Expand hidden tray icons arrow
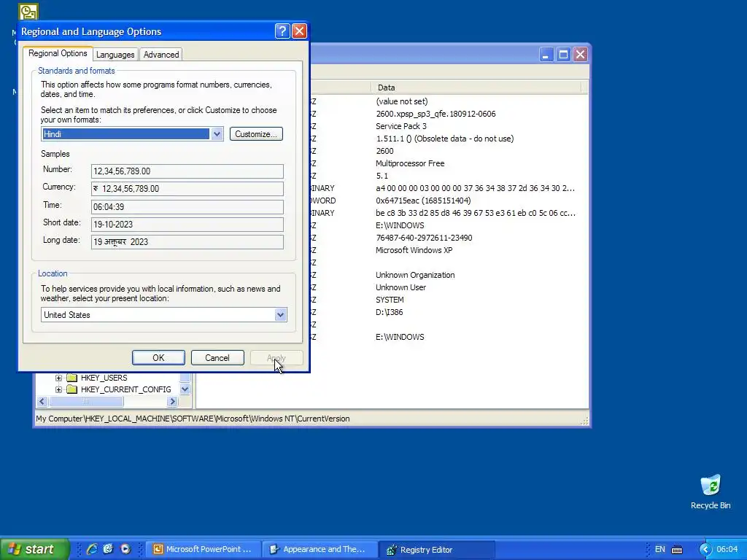This screenshot has width=747, height=560. click(705, 550)
